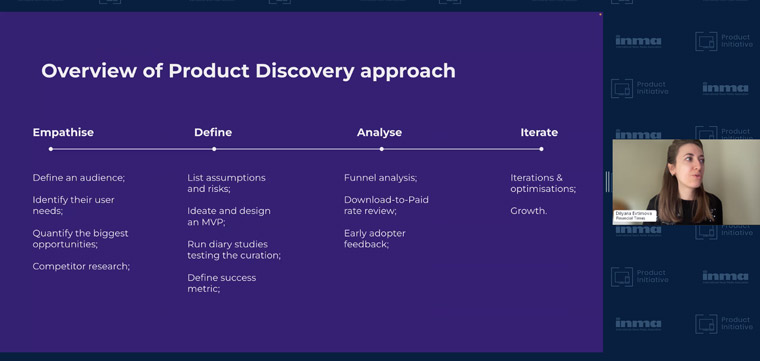This screenshot has width=760, height=361.
Task: Click 'Ideate and design an MVP;' text
Action: 229,217
